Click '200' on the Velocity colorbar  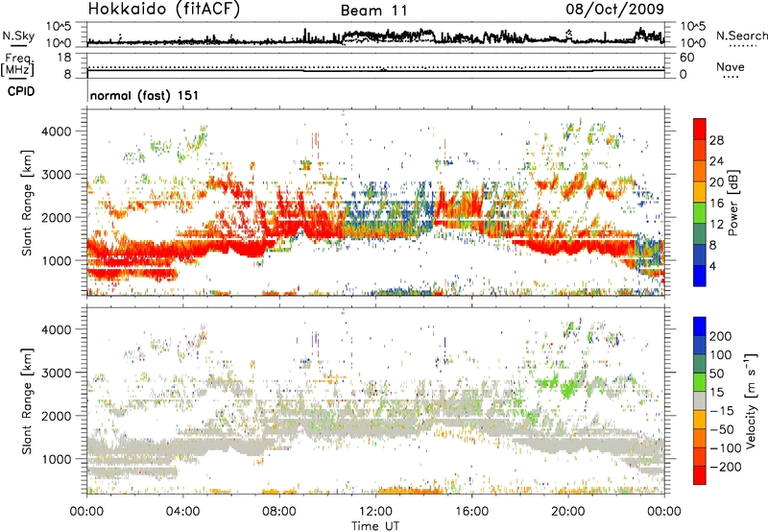[721, 336]
